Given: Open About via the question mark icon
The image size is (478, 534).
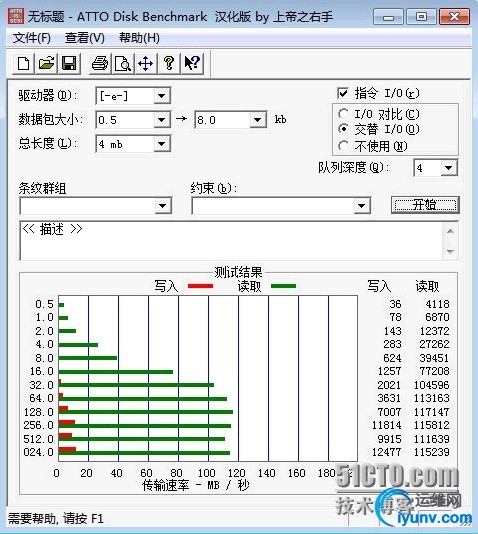Looking at the screenshot, I should (169, 63).
